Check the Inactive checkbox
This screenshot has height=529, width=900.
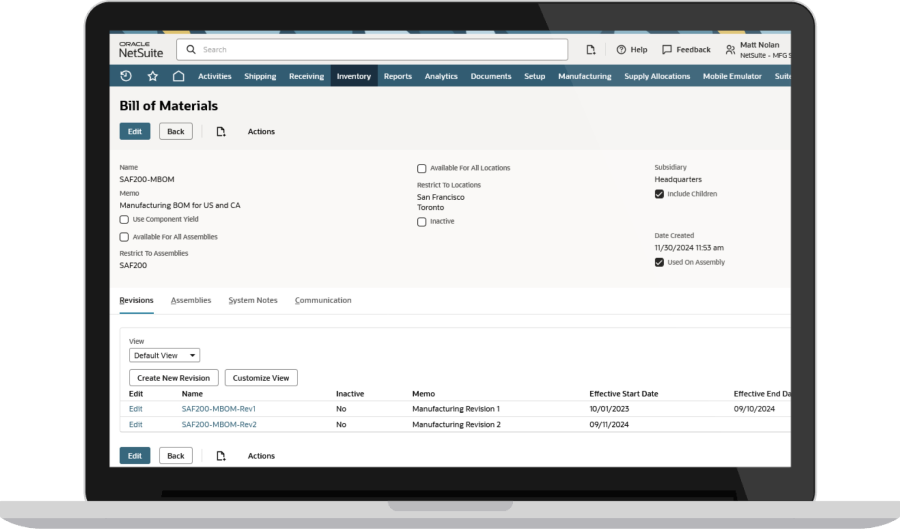tap(422, 222)
